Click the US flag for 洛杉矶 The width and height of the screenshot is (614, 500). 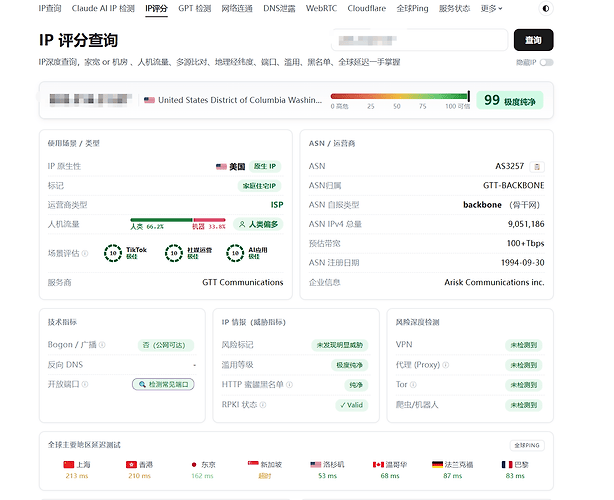pos(316,464)
